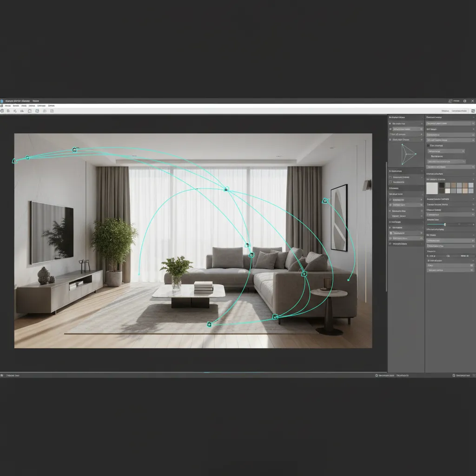This screenshot has width=476, height=476.
Task: Enable the first checkbox in the constraints section
Action: [x=390, y=177]
